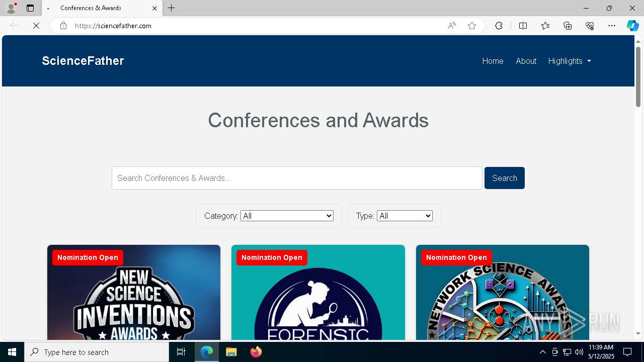Open a new browser tab
The image size is (644, 362).
point(172,8)
